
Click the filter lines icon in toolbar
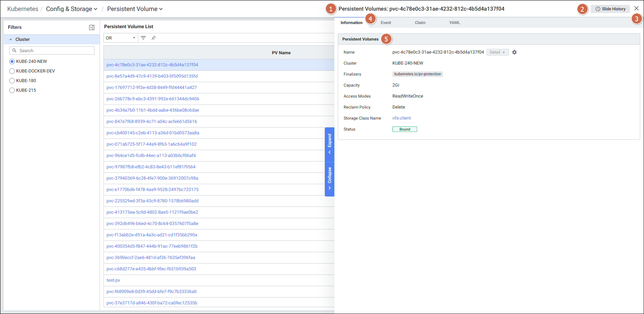[143, 38]
